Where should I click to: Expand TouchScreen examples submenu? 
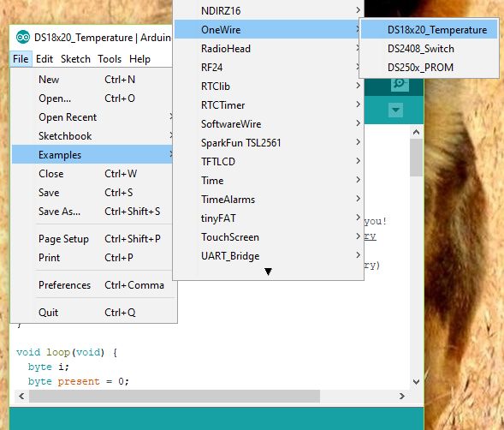269,237
